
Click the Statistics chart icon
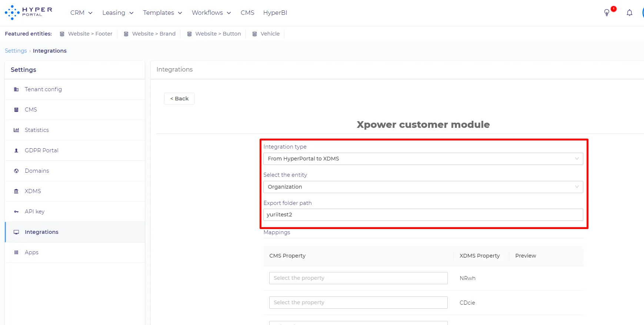point(16,130)
